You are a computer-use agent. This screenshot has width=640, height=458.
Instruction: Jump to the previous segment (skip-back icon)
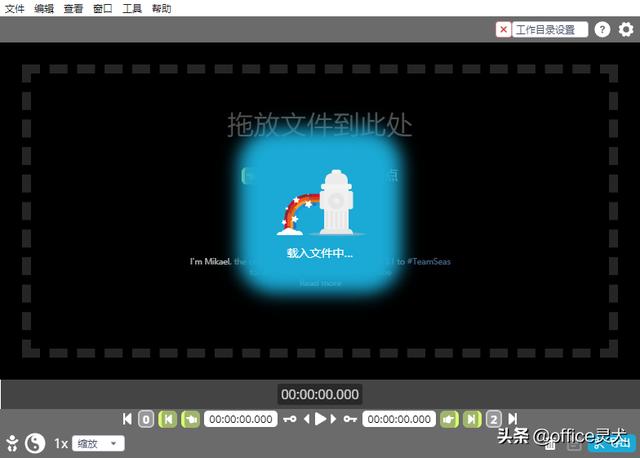pyautogui.click(x=127, y=419)
